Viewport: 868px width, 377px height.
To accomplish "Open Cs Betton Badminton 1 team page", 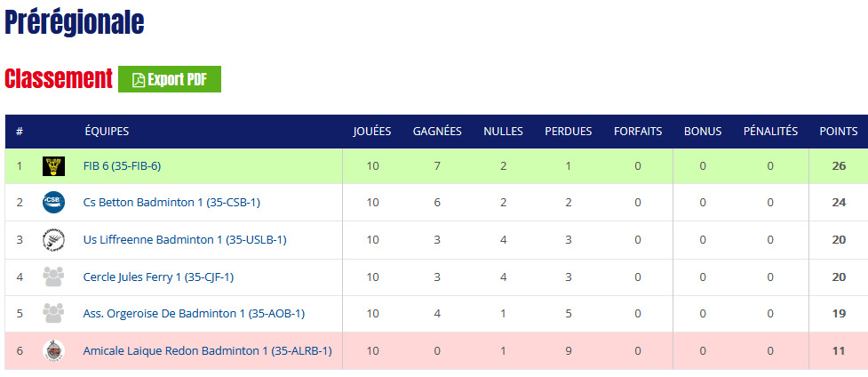I will click(171, 203).
